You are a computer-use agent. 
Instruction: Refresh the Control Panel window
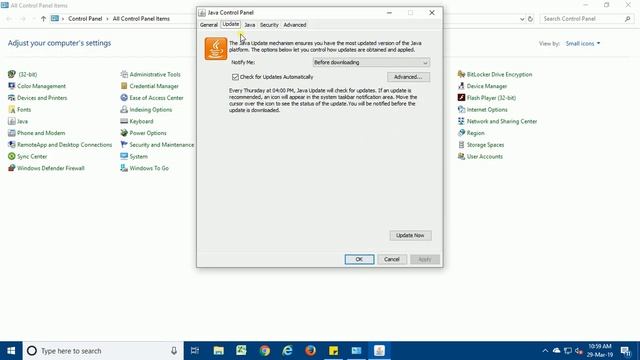click(x=530, y=19)
